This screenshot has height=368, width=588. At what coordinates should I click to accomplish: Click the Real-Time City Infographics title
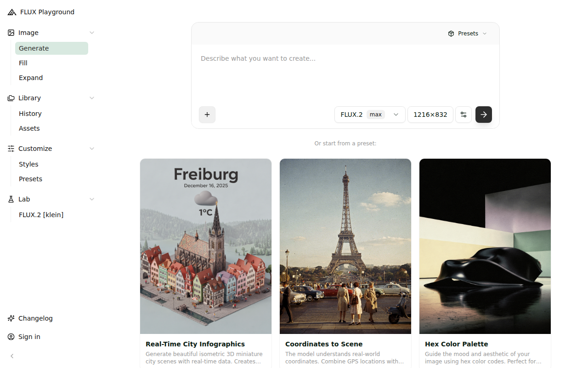(x=195, y=344)
